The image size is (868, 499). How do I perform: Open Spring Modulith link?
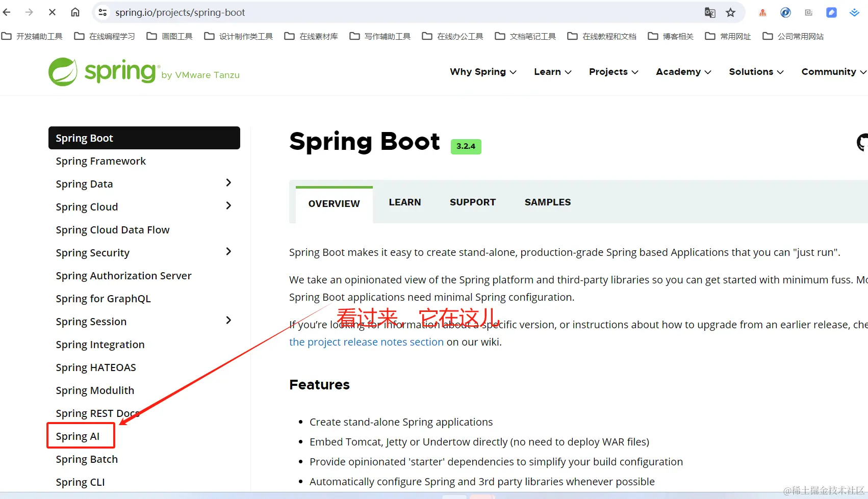[x=95, y=390]
